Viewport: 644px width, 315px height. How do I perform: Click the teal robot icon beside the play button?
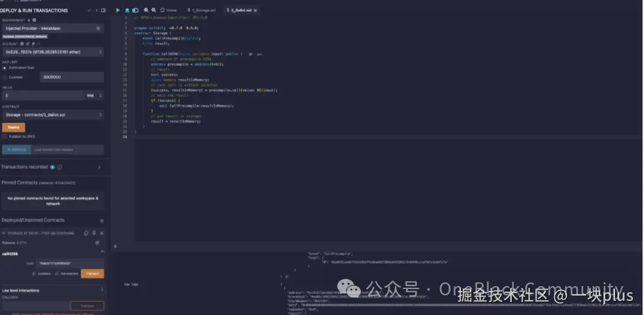pyautogui.click(x=127, y=10)
